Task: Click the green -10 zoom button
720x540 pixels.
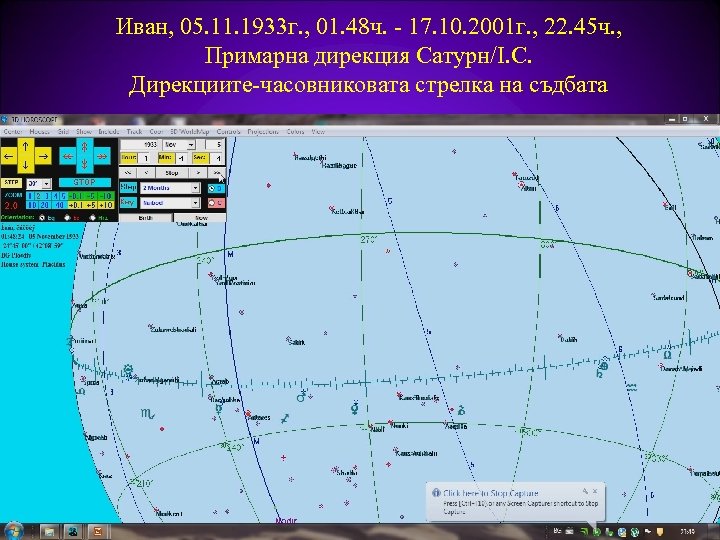Action: (106, 197)
